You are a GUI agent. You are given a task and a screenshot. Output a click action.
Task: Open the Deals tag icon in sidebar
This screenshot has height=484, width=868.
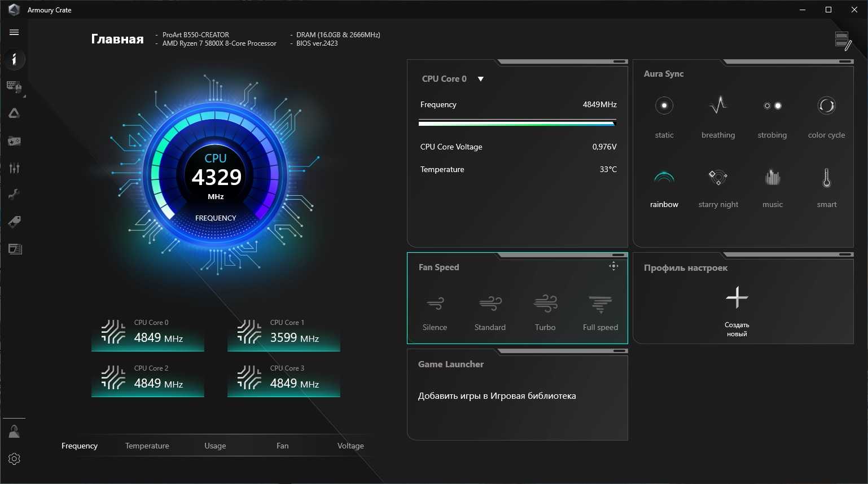pos(14,222)
